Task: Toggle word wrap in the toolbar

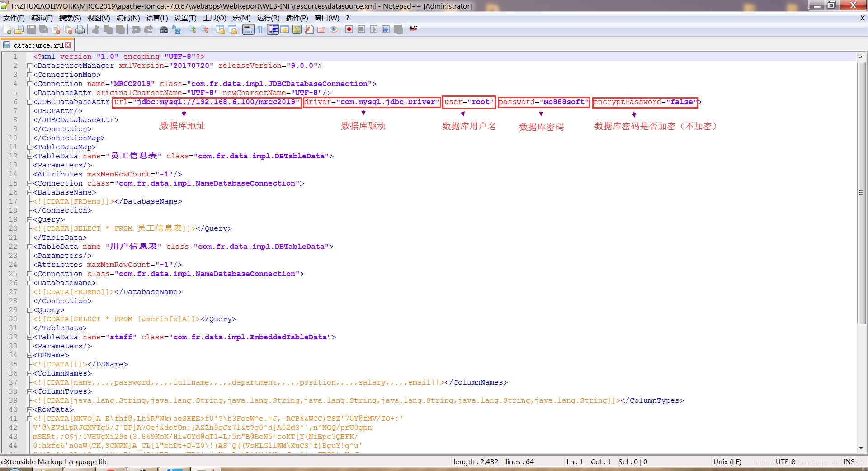Action: [x=248, y=30]
